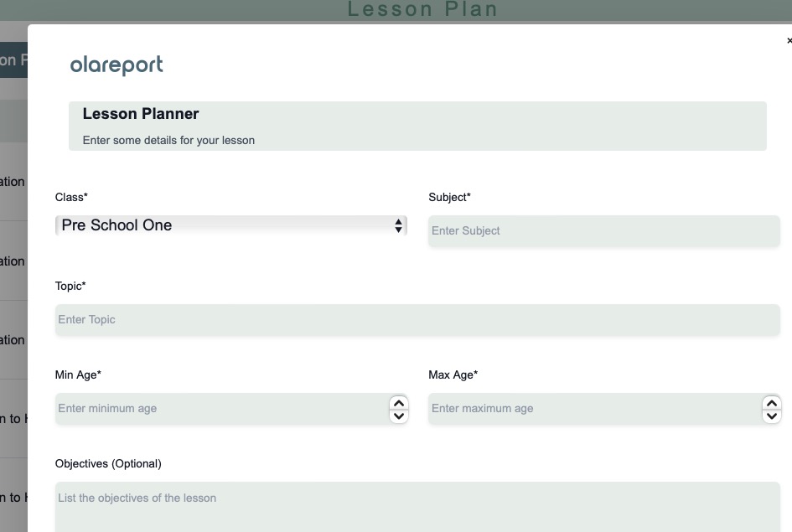Viewport: 792px width, 532px height.
Task: Click the Min Age stepper down arrow
Action: click(x=401, y=414)
